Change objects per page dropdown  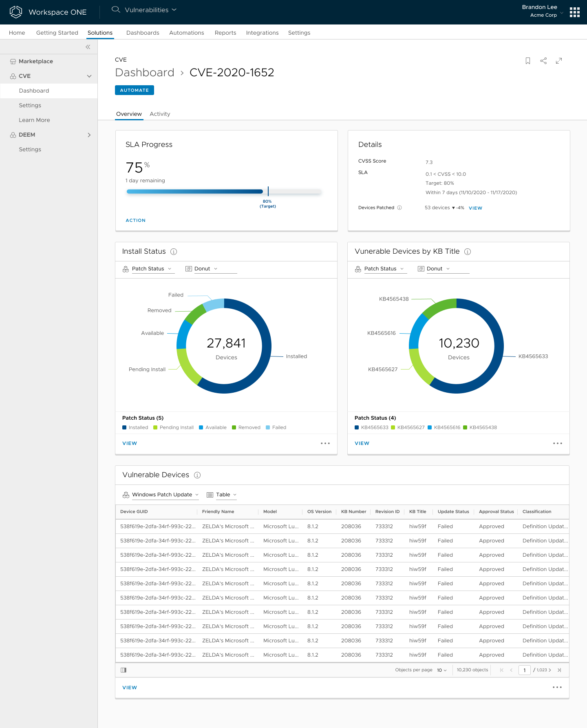(x=442, y=670)
